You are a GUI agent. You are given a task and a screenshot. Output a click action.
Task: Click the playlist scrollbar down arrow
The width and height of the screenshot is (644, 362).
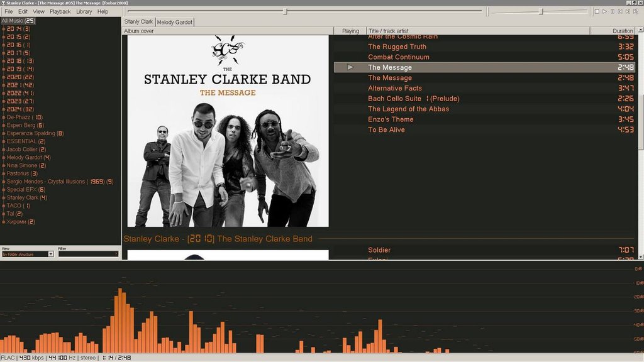pos(640,256)
